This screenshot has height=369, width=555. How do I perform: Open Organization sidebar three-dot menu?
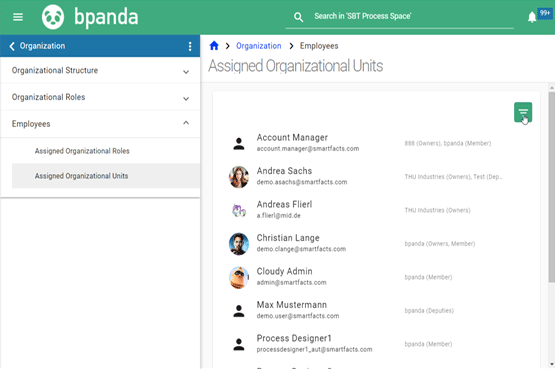pos(190,46)
